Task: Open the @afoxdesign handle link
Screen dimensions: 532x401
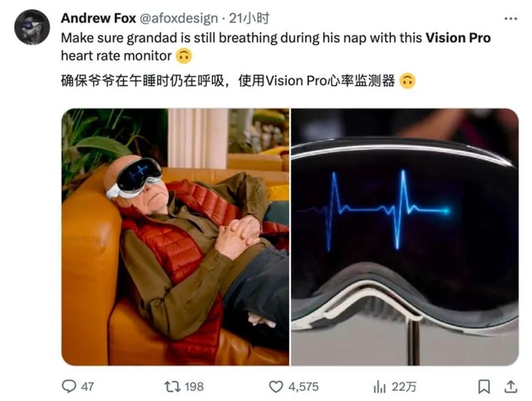Action: (179, 18)
